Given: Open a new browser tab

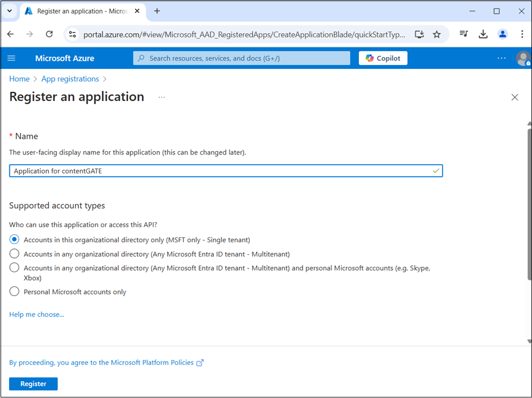Looking at the screenshot, I should click(157, 11).
